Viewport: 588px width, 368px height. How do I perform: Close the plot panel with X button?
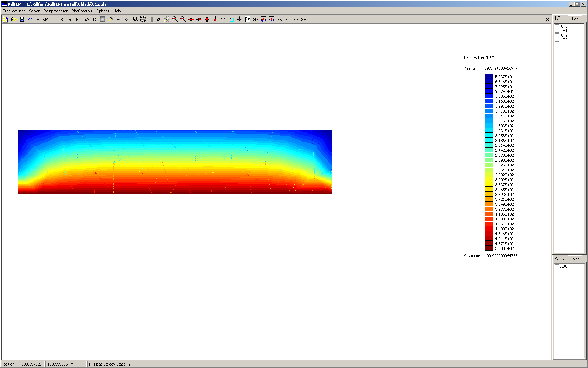548,20
